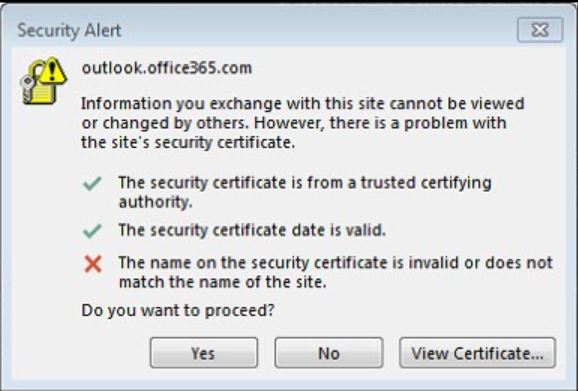The width and height of the screenshot is (578, 391).
Task: Click the word 'authority.' on the wrapped line
Action: [x=156, y=202]
